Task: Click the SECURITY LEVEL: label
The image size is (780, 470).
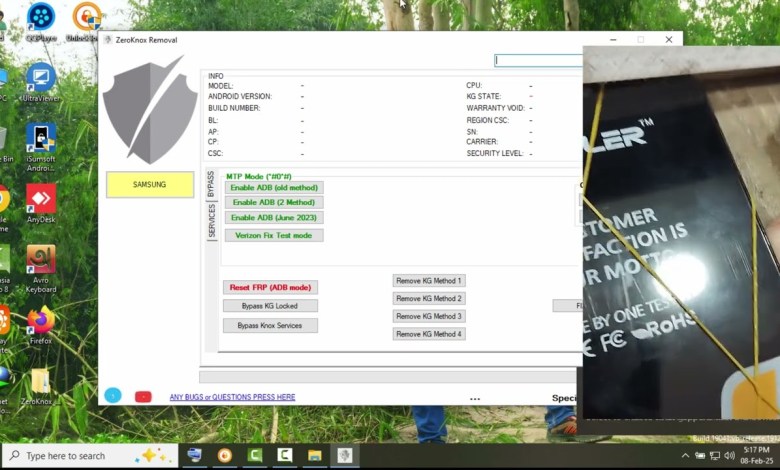Action: (495, 153)
